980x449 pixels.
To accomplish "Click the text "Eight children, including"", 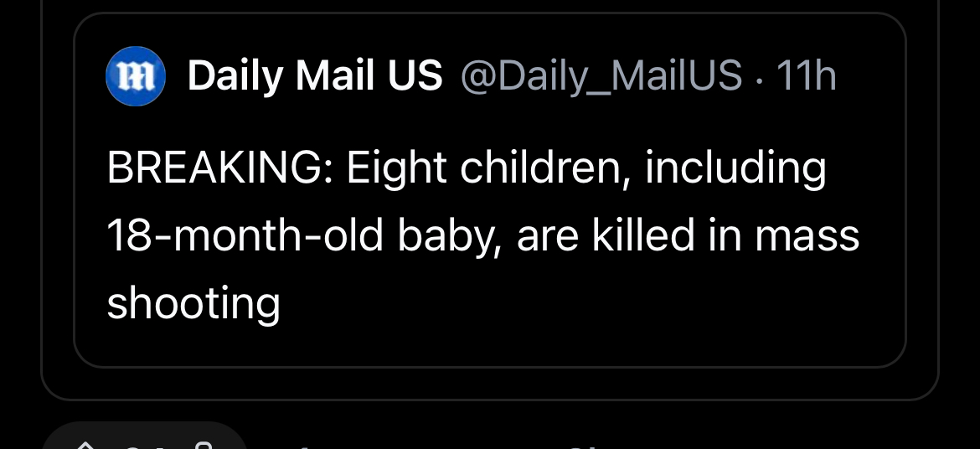I will (x=586, y=169).
